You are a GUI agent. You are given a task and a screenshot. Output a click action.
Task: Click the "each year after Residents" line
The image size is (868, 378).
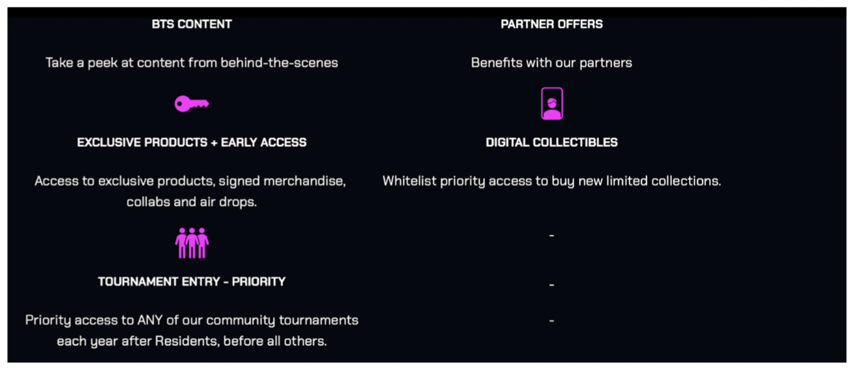click(x=192, y=341)
